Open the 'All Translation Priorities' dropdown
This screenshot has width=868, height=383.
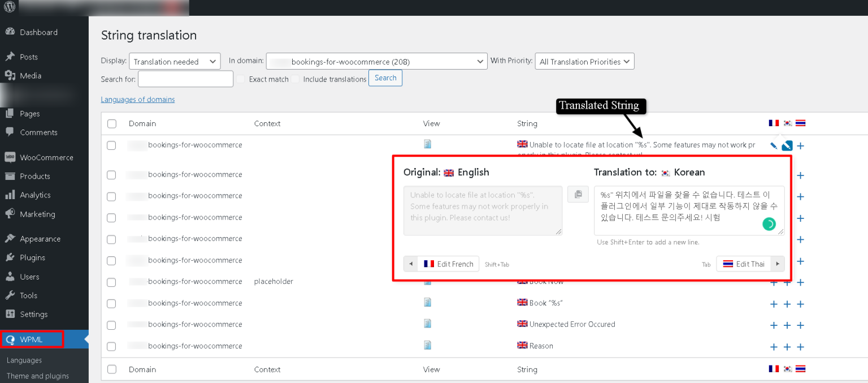[584, 61]
